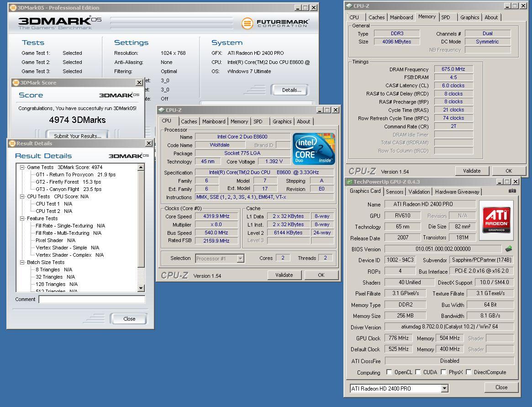The width and height of the screenshot is (532, 407).
Task: Switch to Mainboard tab in CPU-Z CPU window
Action: coord(214,122)
